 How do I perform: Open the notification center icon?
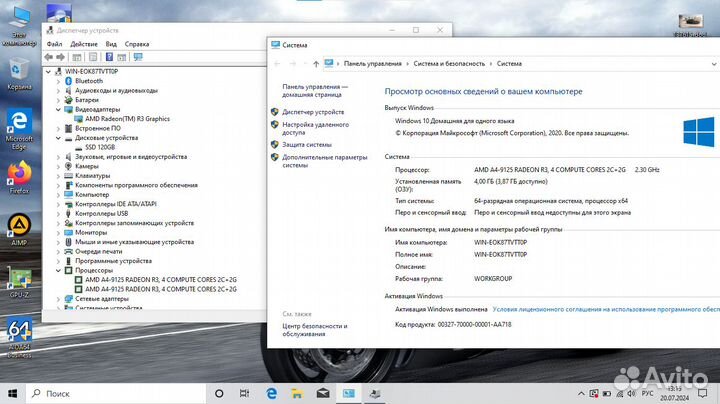703,393
